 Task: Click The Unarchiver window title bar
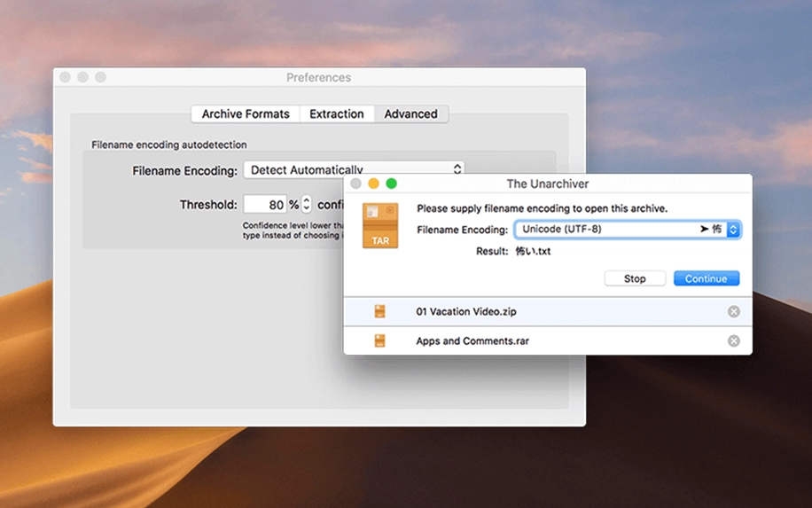[x=548, y=184]
